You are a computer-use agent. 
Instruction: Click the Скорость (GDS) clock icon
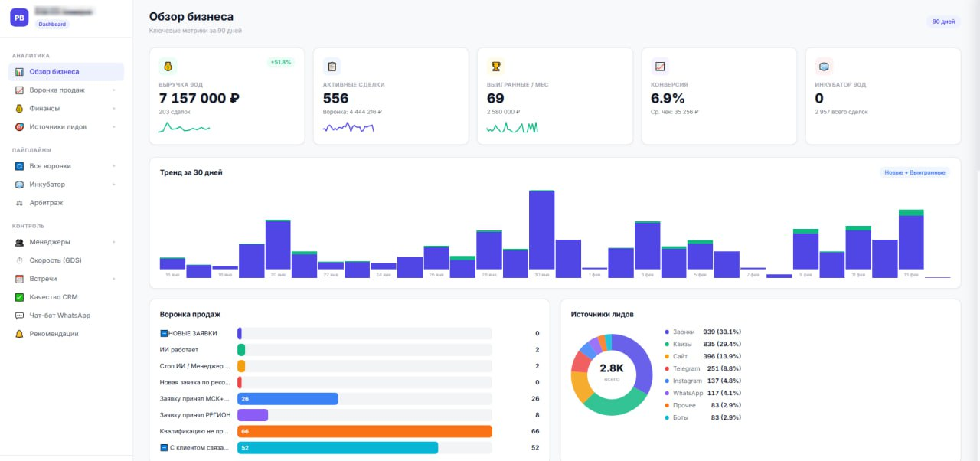click(x=20, y=260)
